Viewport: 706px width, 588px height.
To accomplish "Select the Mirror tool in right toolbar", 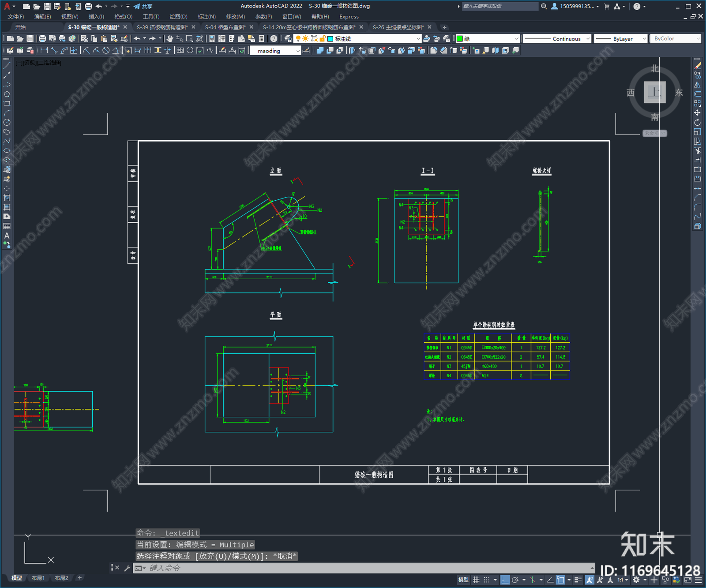I will (x=697, y=85).
